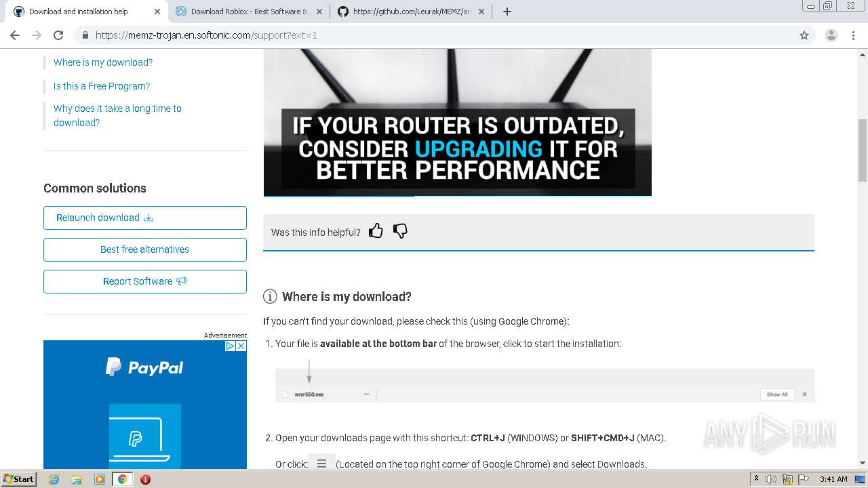868x488 pixels.
Task: Click the taskbar clock showing 3:41 AM
Action: click(x=833, y=479)
